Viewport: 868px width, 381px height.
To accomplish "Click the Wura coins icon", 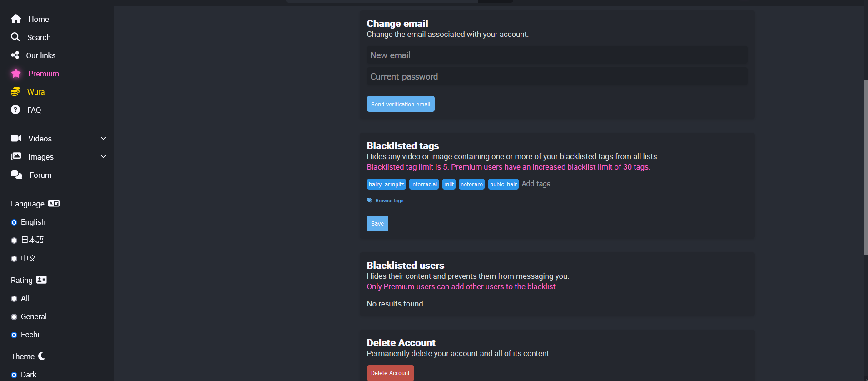I will (15, 91).
